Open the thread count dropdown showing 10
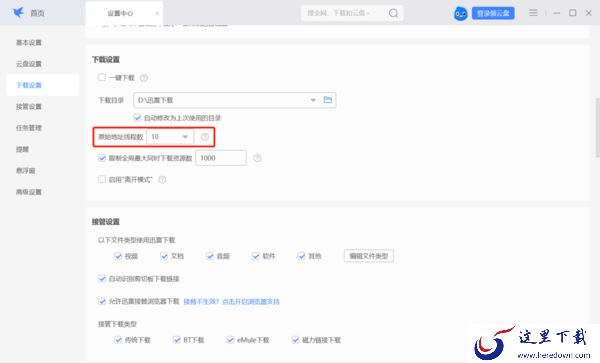The image size is (600, 363). 170,137
